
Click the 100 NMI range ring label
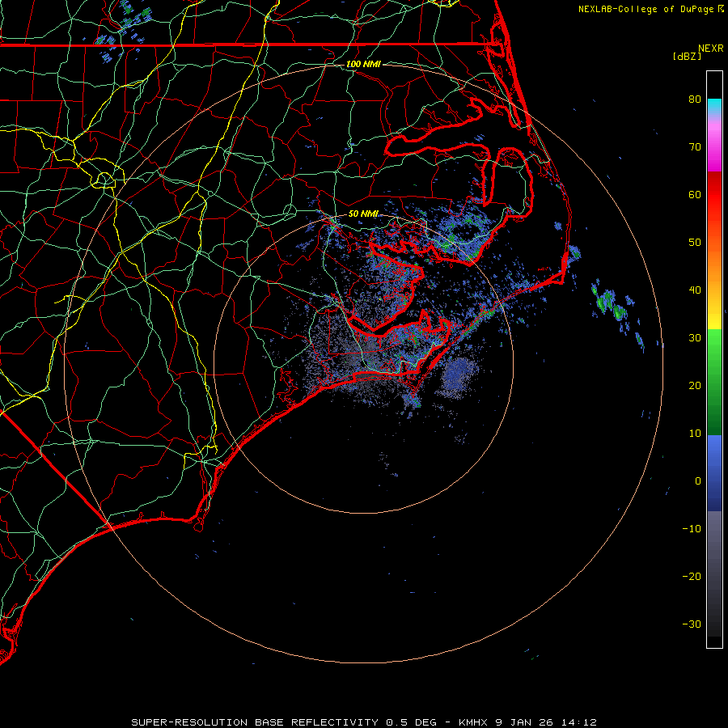point(363,64)
